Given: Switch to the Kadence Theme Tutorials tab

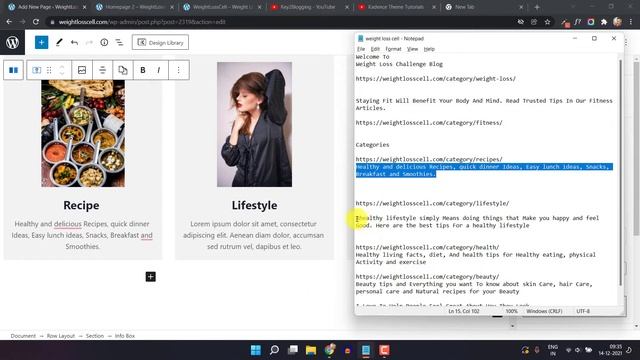Looking at the screenshot, I should [396, 7].
